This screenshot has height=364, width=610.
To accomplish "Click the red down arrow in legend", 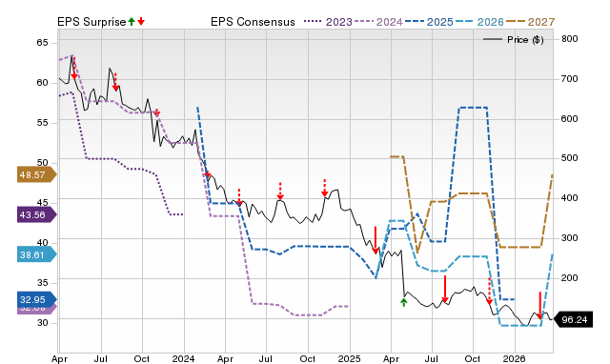I will point(141,22).
